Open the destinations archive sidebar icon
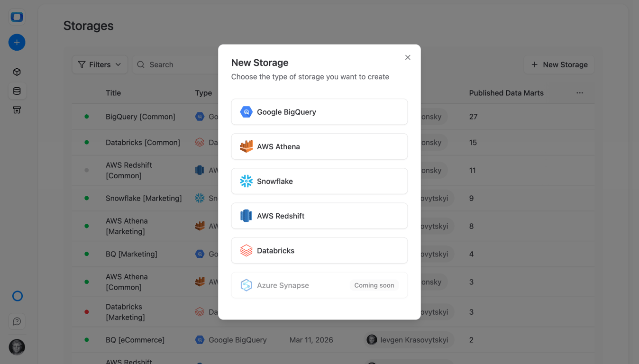Image resolution: width=639 pixels, height=364 pixels. click(17, 110)
